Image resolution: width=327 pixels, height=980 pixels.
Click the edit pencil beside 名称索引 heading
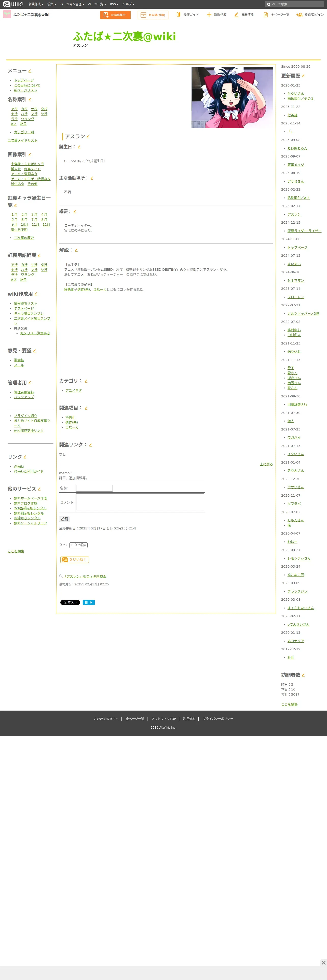click(x=30, y=100)
